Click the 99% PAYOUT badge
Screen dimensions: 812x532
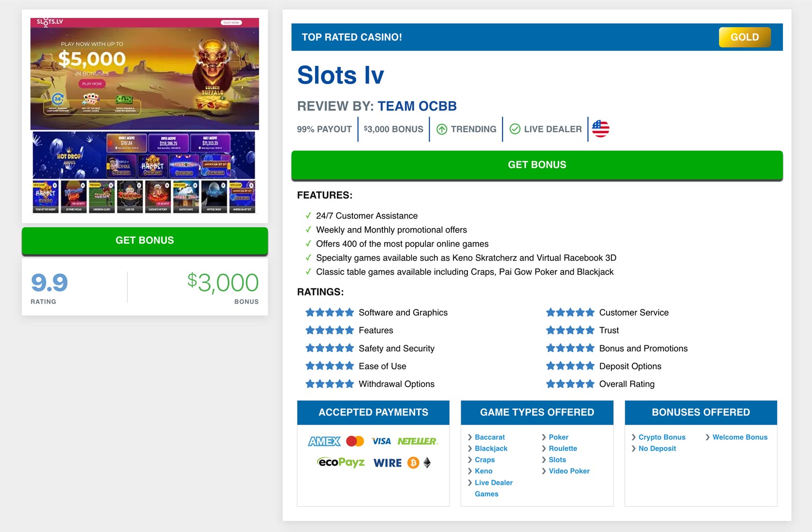pos(324,129)
